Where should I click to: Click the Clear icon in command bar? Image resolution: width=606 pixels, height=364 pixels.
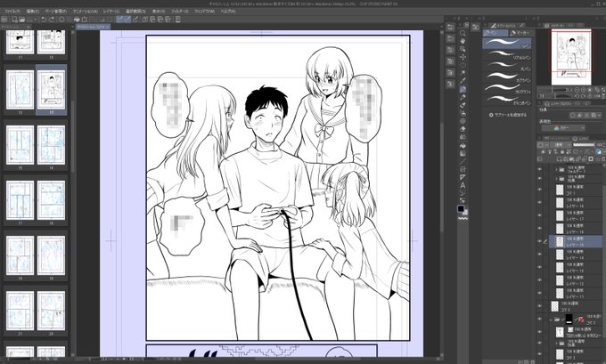tap(61, 20)
